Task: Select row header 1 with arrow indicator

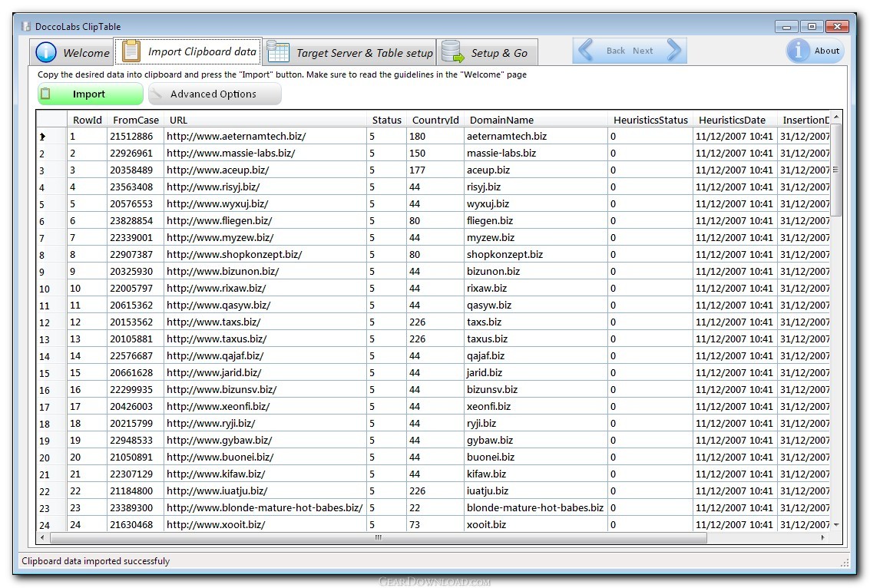Action: (x=51, y=136)
